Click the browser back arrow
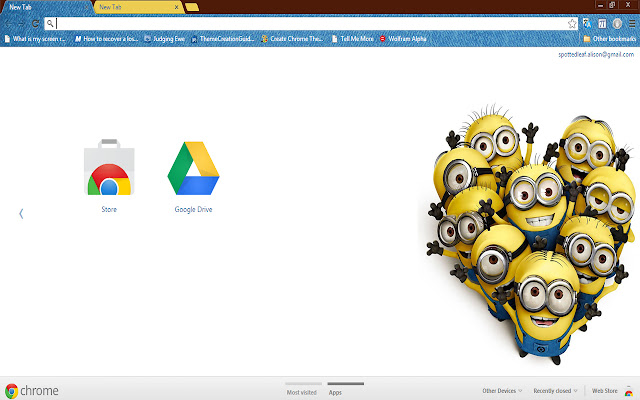The height and width of the screenshot is (400, 640). [x=9, y=24]
